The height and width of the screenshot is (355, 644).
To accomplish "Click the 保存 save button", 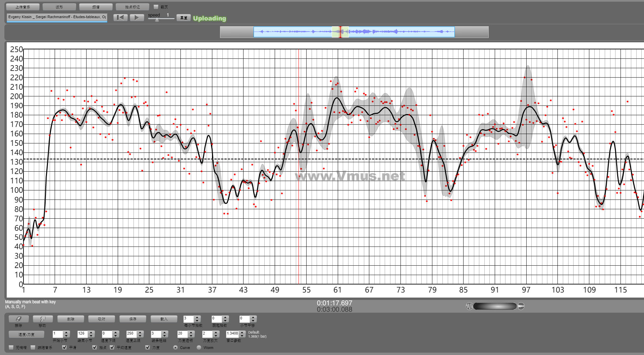I will click(133, 319).
